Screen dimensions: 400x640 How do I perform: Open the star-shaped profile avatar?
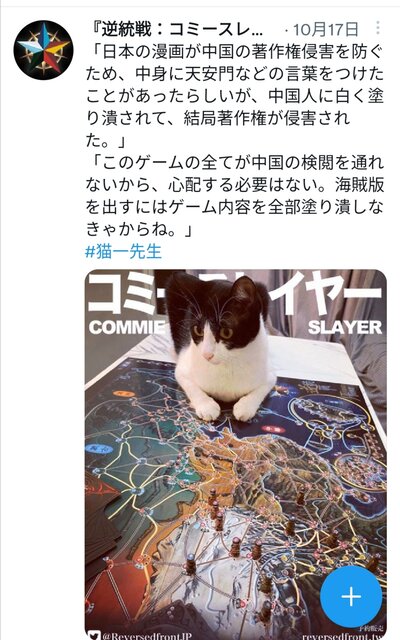click(x=43, y=50)
